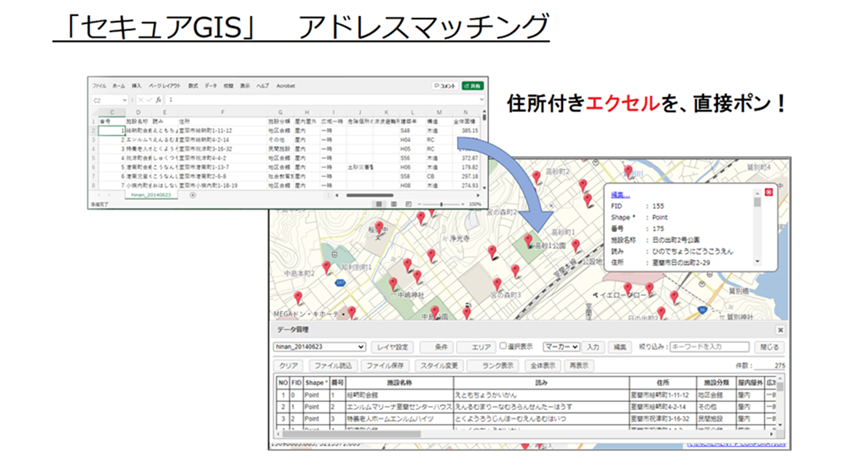
Task: Switch Excel to Page Layout view icon
Action: [x=394, y=204]
